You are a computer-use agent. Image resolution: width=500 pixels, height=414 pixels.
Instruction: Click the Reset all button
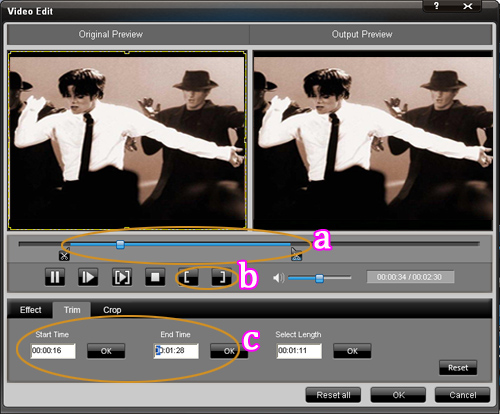click(x=333, y=395)
